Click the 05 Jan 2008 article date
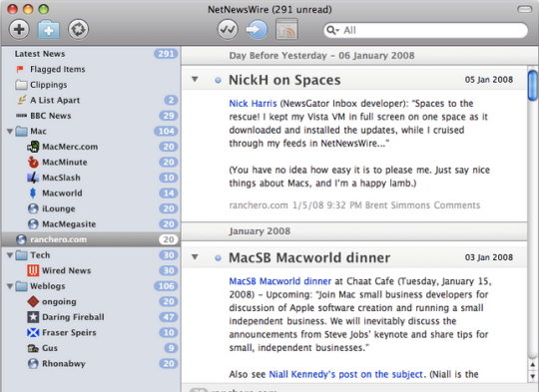The height and width of the screenshot is (392, 539). pos(489,80)
